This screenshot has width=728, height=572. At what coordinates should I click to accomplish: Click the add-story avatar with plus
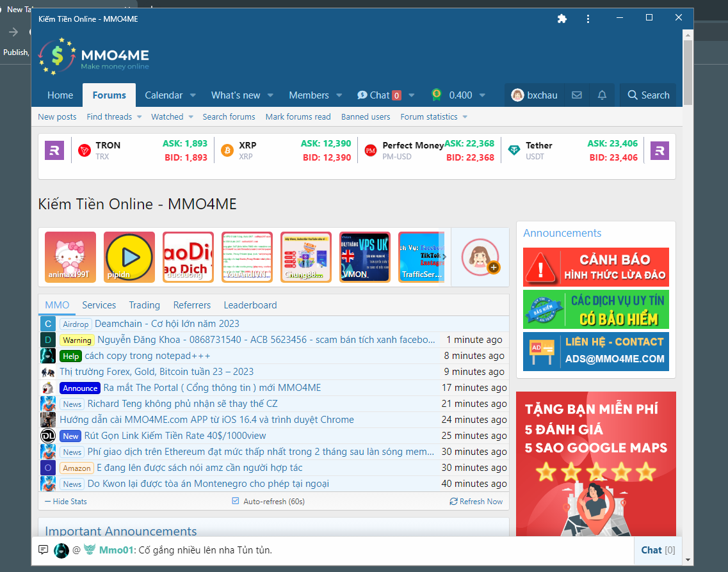(480, 257)
